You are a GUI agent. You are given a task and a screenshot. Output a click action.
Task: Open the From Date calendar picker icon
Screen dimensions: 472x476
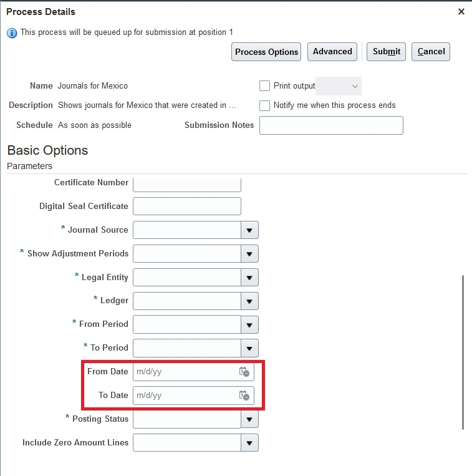click(244, 372)
